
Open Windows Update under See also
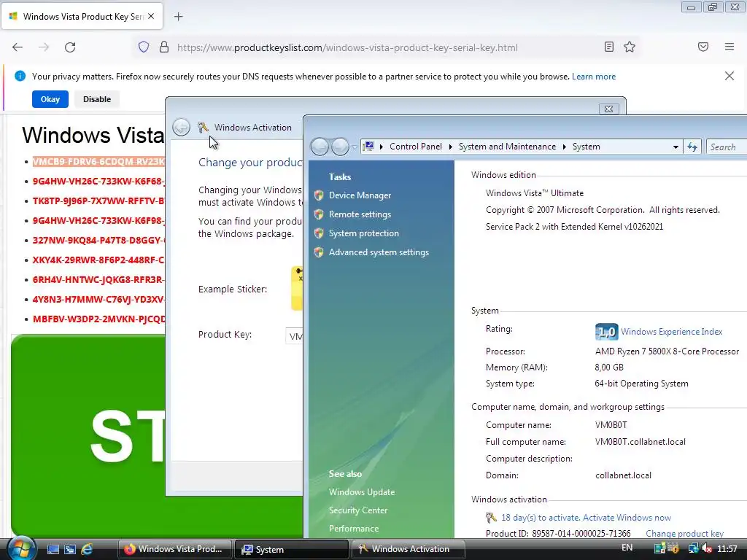[x=362, y=492]
